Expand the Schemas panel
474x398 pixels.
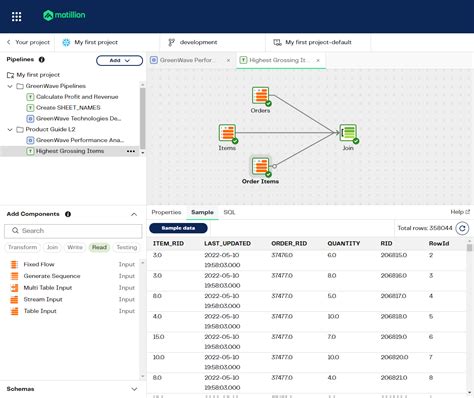click(x=134, y=389)
